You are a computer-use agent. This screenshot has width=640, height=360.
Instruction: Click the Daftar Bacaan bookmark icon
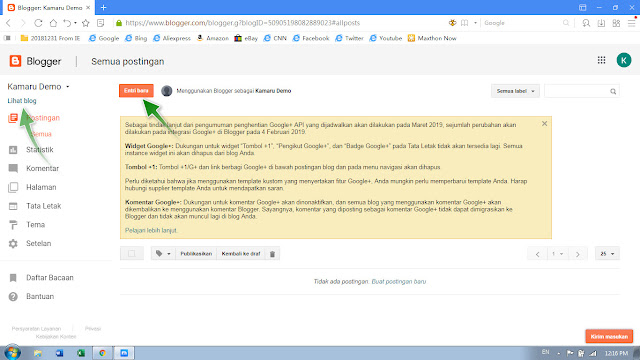pyautogui.click(x=13, y=278)
